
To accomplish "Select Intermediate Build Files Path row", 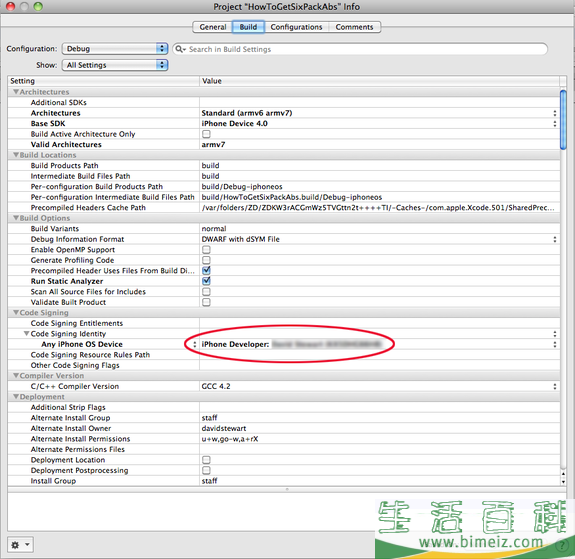I will 284,176.
